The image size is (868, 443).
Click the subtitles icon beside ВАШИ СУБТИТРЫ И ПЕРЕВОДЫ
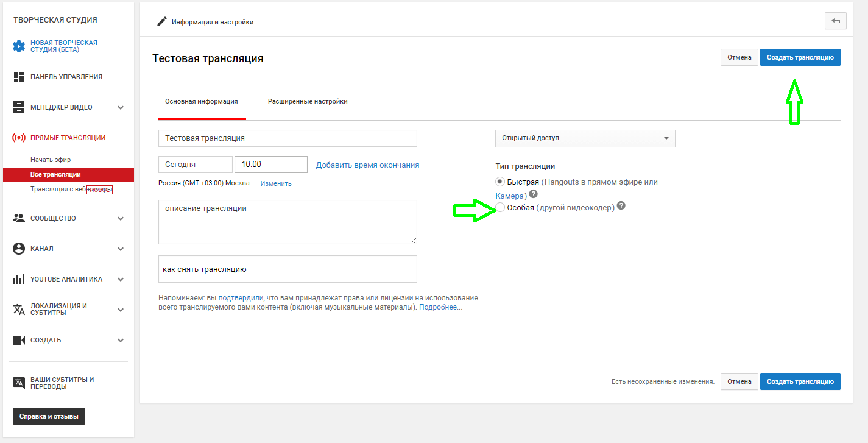19,383
